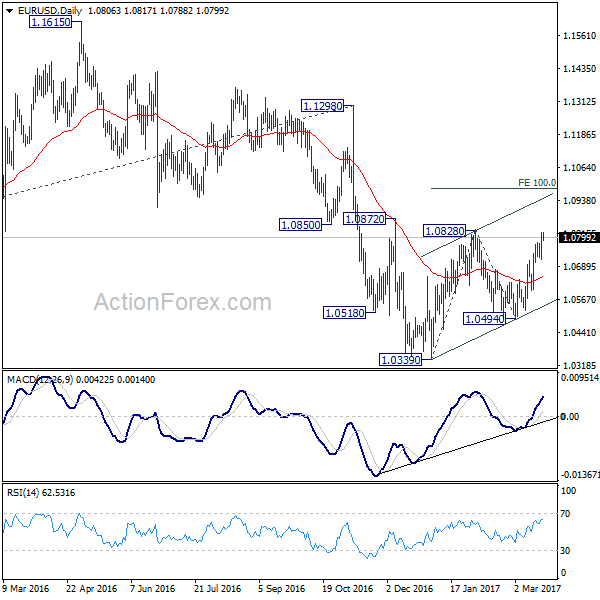Select the 1.05180 price label

pyautogui.click(x=344, y=313)
